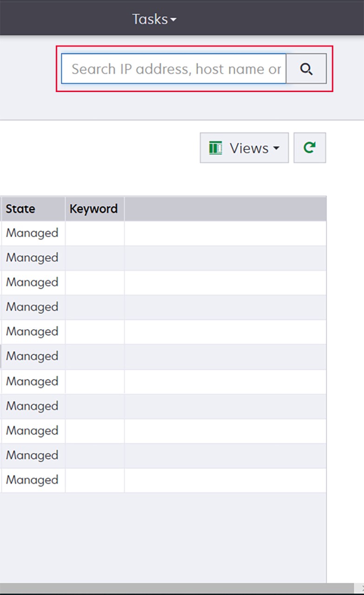Select the third Managed state cell

click(32, 282)
